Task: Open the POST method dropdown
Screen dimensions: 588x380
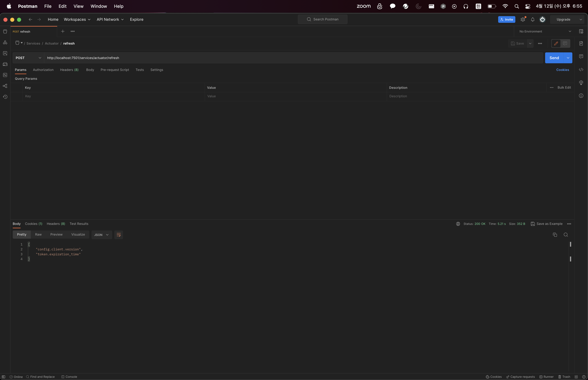Action: 28,58
